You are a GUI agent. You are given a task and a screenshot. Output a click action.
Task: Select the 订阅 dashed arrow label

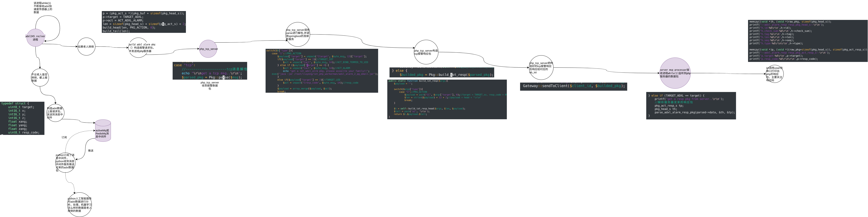coord(64,137)
